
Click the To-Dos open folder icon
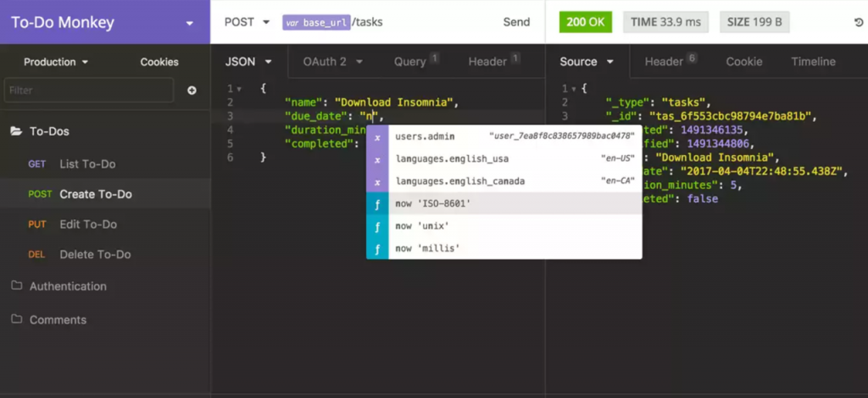(x=15, y=131)
